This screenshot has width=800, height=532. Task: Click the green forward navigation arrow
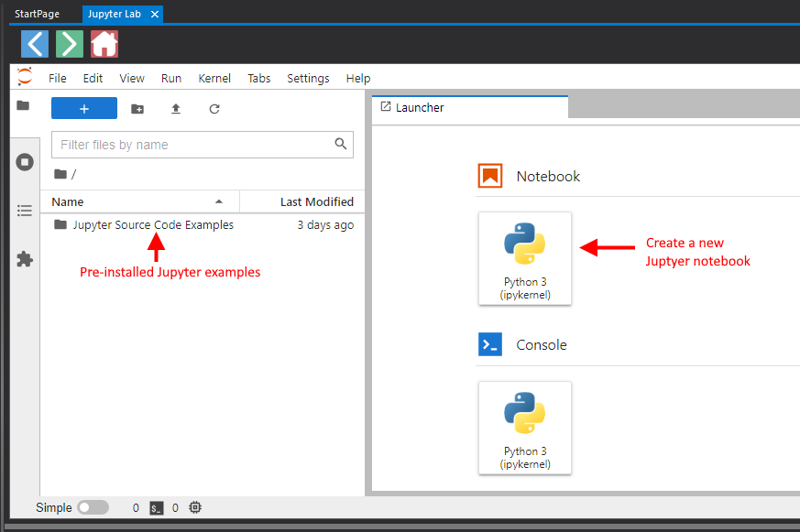click(x=70, y=44)
